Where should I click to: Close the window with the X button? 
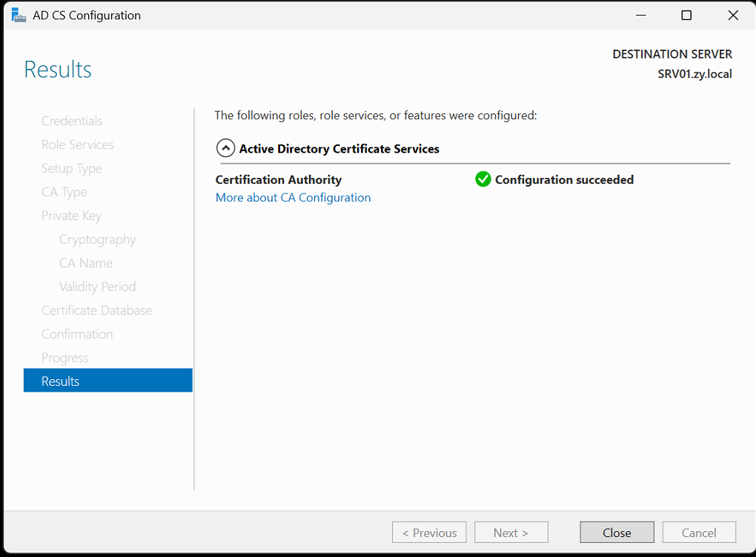[733, 15]
